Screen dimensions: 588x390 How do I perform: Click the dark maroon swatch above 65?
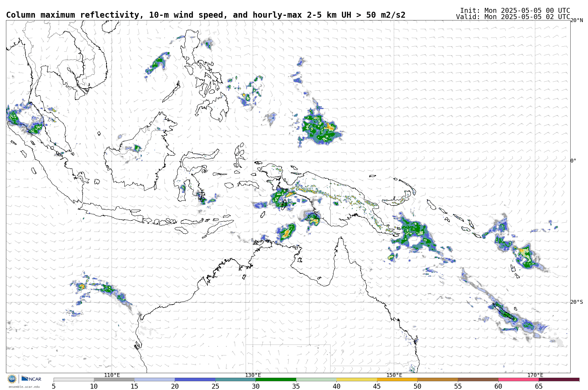click(559, 379)
